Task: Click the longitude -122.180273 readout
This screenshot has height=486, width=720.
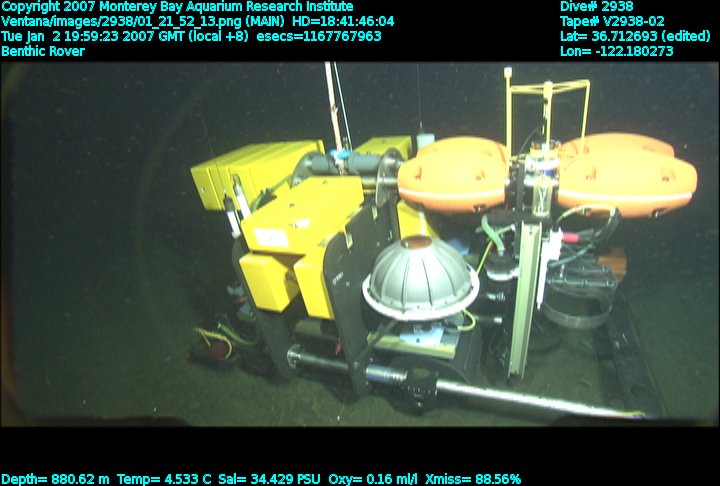Action: (x=616, y=51)
